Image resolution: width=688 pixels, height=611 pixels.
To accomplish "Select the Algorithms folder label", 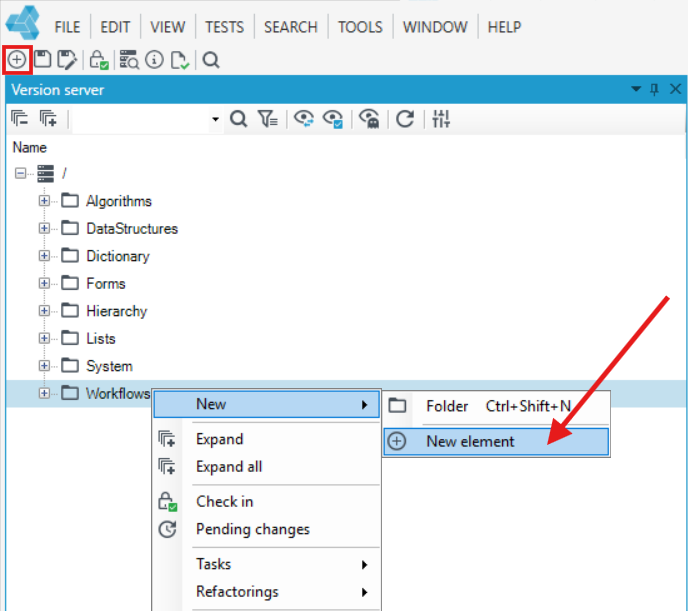I will click(x=118, y=201).
